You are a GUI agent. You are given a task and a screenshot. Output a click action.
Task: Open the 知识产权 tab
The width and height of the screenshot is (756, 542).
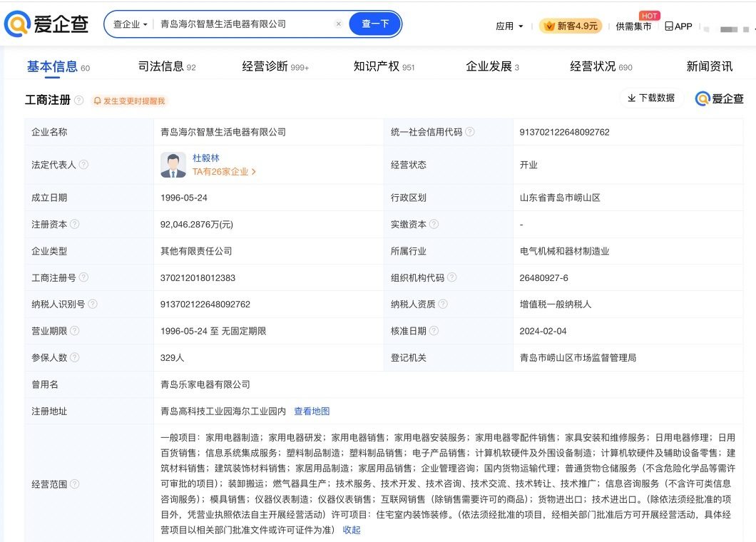click(384, 66)
